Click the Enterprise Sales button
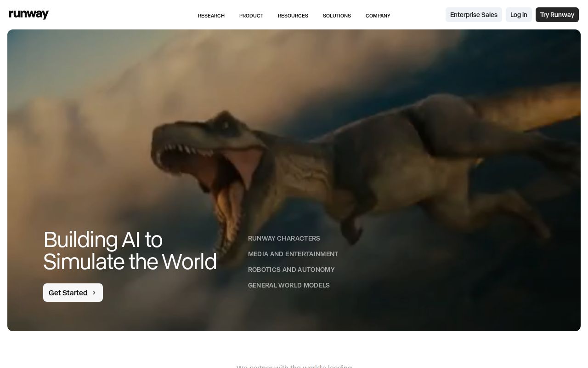The height and width of the screenshot is (368, 588). coord(473,15)
